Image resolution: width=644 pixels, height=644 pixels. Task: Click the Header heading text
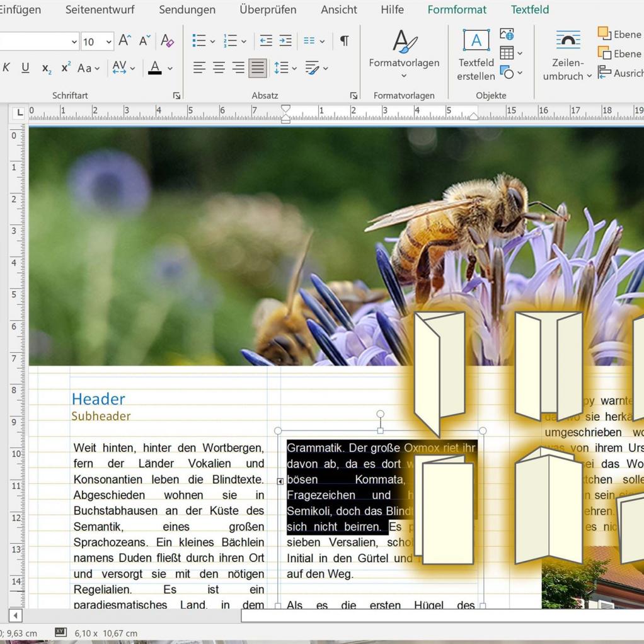[x=98, y=399]
